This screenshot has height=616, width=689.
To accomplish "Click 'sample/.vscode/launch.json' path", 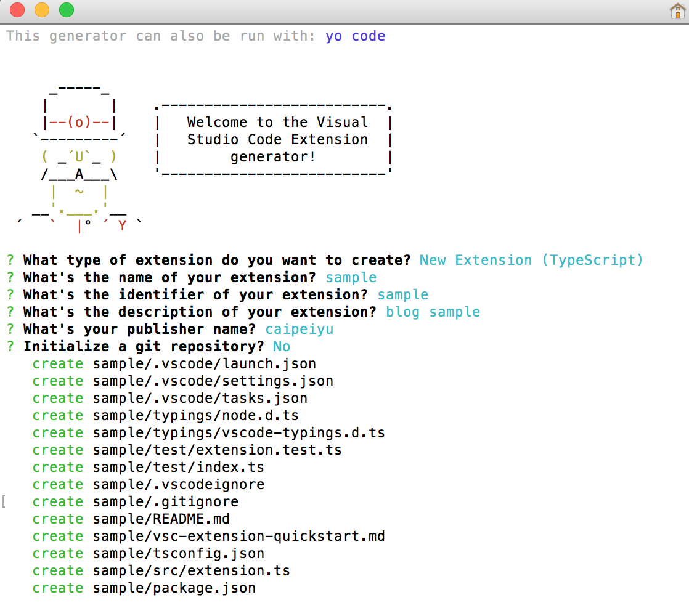I will [x=205, y=364].
